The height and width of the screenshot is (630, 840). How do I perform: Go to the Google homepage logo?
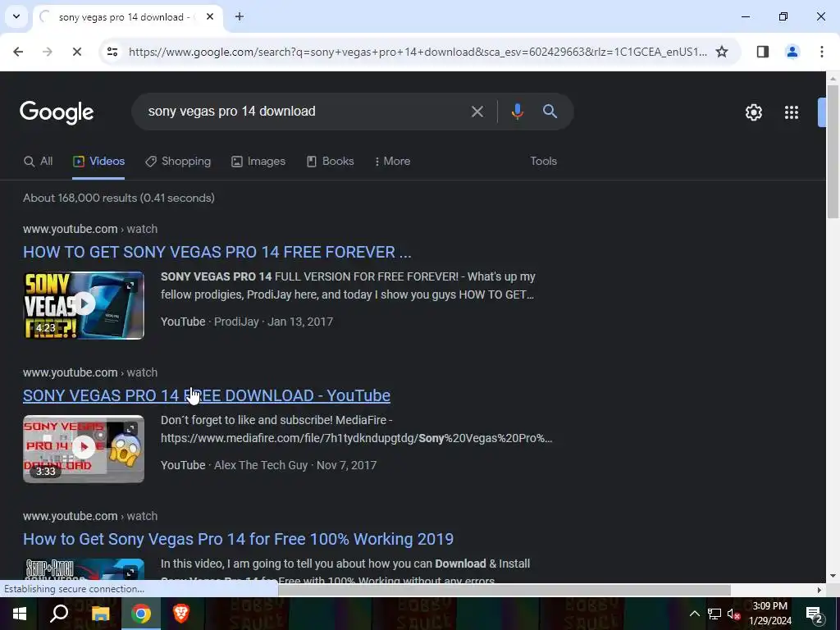pyautogui.click(x=57, y=112)
